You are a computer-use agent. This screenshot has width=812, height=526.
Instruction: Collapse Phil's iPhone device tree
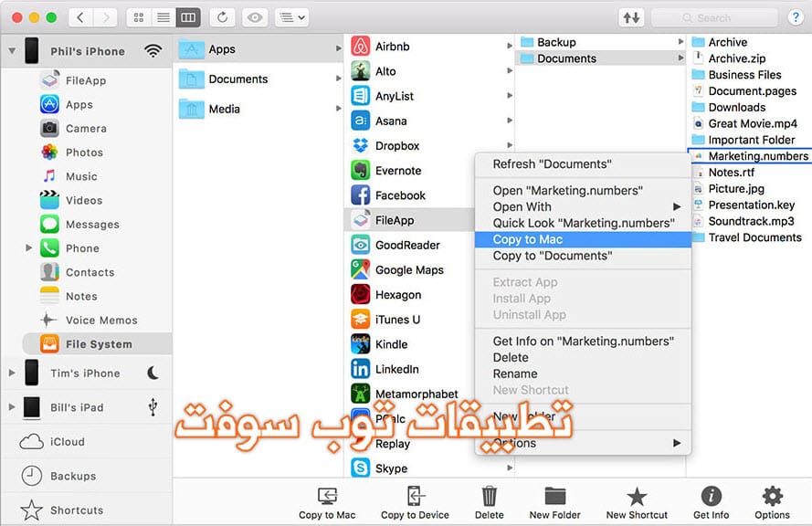coord(11,51)
